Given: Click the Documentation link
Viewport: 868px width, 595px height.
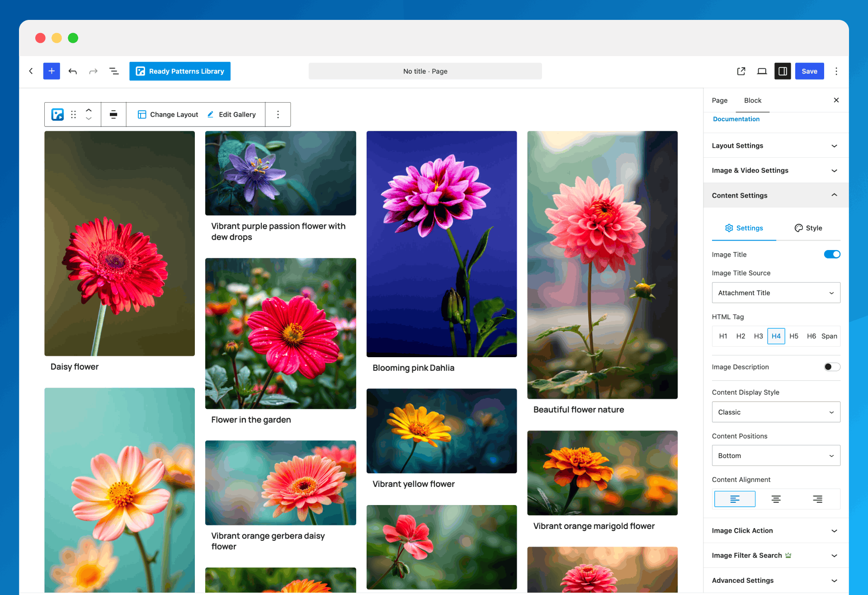Looking at the screenshot, I should (736, 119).
